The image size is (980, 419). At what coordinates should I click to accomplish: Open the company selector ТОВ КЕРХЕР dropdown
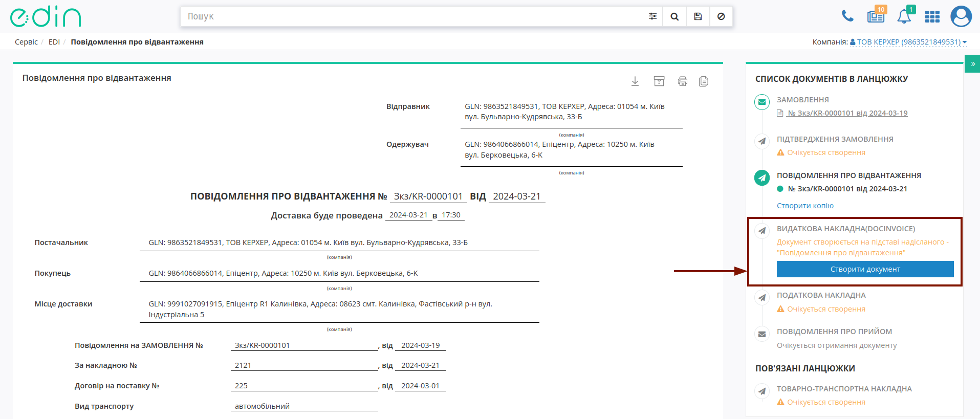click(908, 42)
